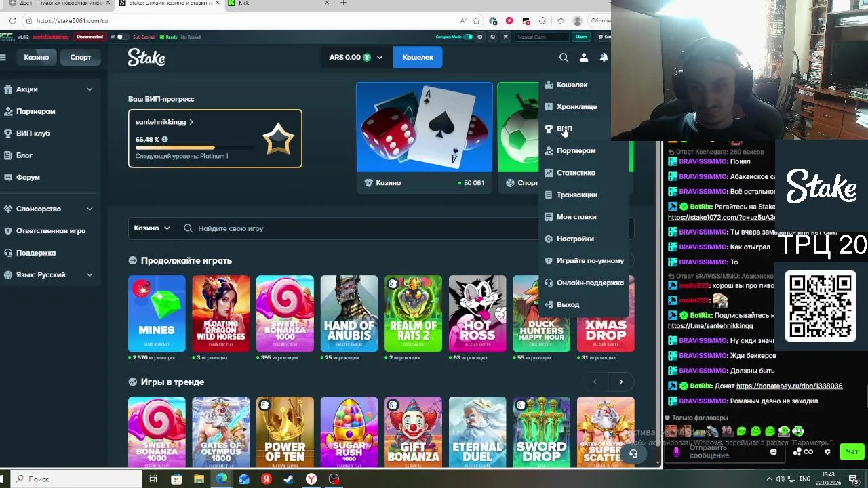Screen dimensions: 868x488
Task: Switch to the Дзен browser tab
Action: (58, 3)
